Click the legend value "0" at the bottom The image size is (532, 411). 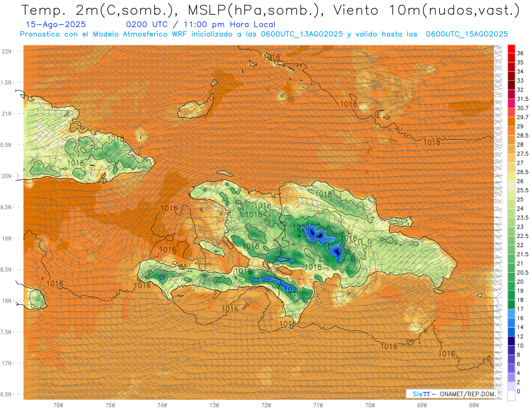(x=519, y=391)
